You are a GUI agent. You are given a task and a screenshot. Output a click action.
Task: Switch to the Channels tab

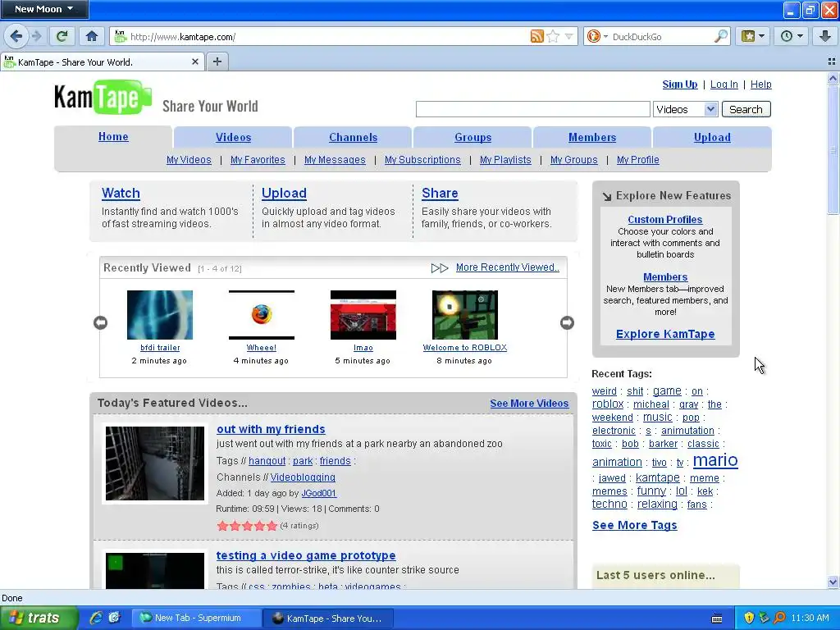(x=353, y=137)
